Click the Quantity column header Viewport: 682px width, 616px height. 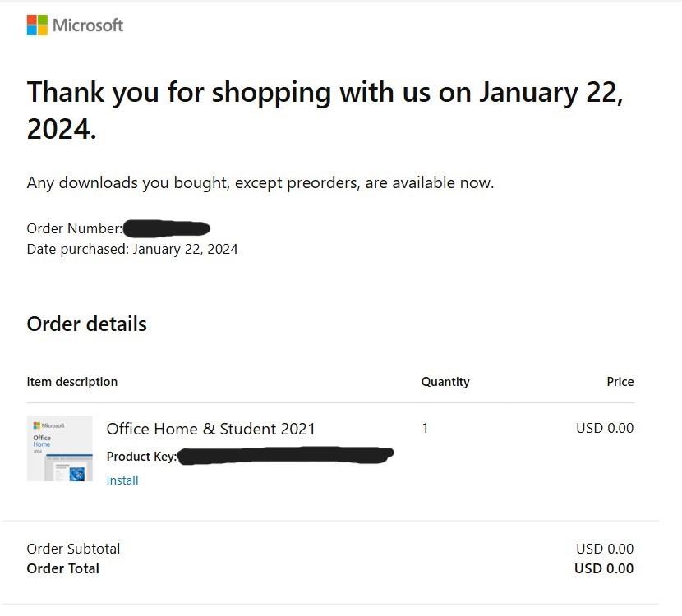click(445, 382)
